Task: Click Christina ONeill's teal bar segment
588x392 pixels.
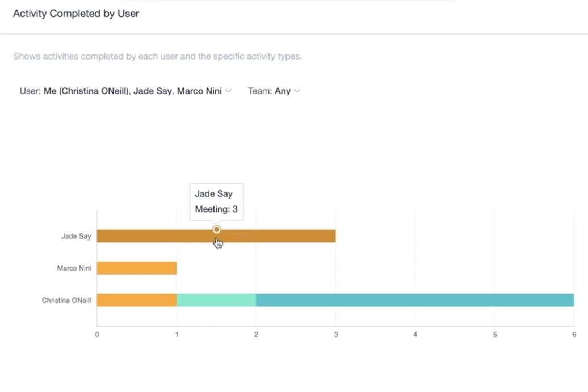Action: click(415, 300)
